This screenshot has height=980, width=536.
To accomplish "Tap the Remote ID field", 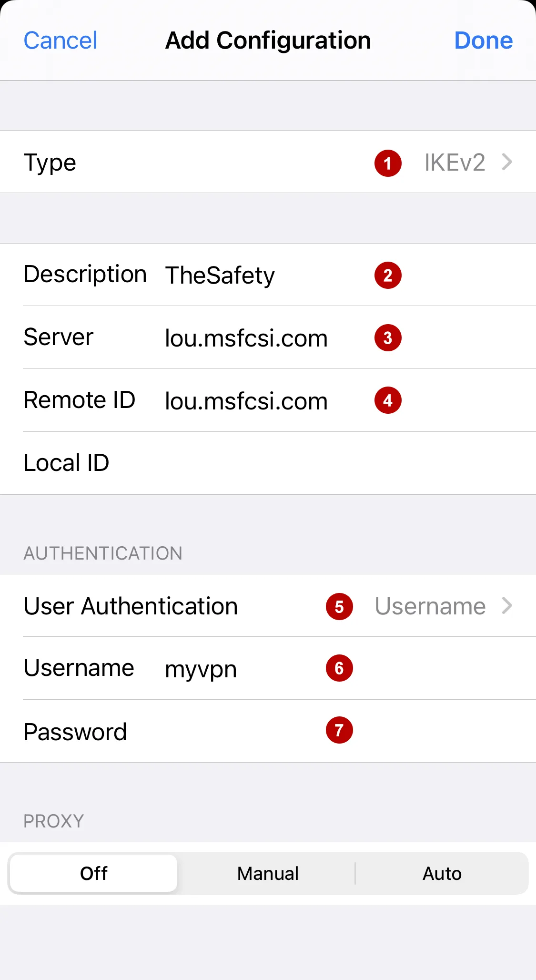I will pos(268,400).
